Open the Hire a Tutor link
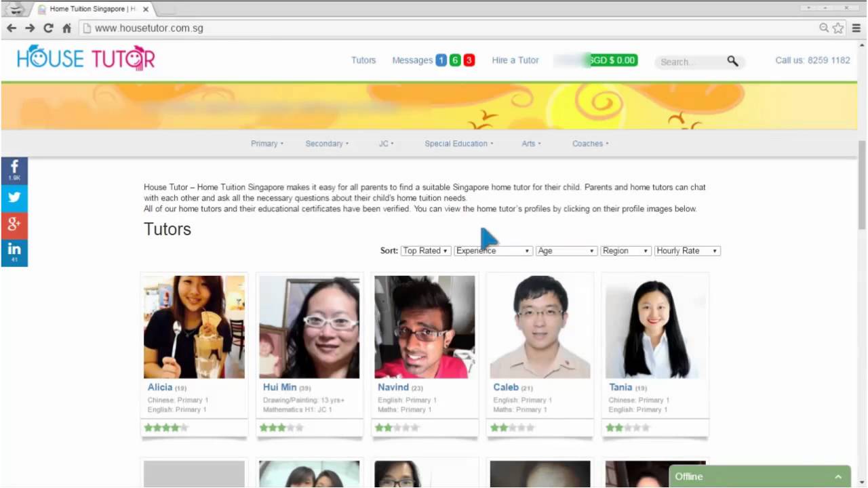Viewport: 868px width, 488px height. (x=515, y=60)
